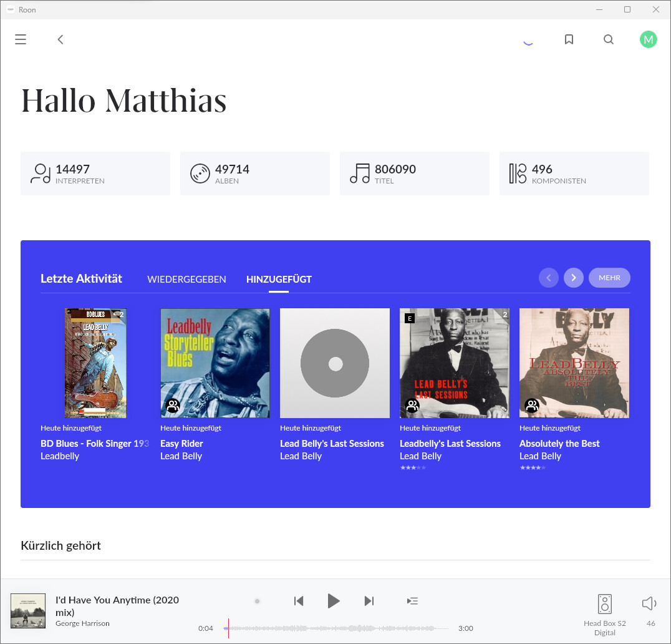This screenshot has height=644, width=671.
Task: Switch to the Wiedergegeben tab
Action: coord(186,279)
